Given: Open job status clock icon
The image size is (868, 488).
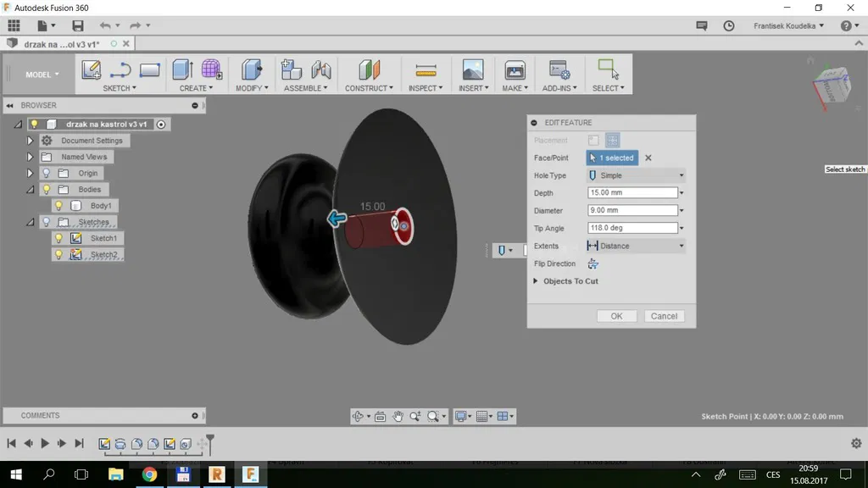Looking at the screenshot, I should tap(728, 26).
